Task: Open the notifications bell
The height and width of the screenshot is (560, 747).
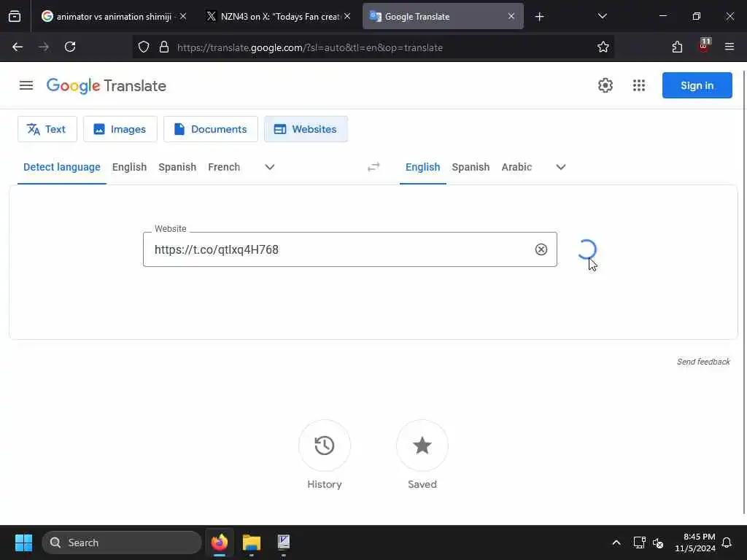Action: (727, 542)
